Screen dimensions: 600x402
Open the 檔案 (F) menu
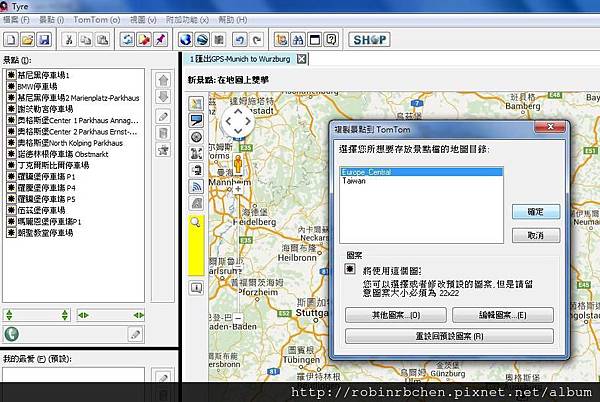pos(16,20)
